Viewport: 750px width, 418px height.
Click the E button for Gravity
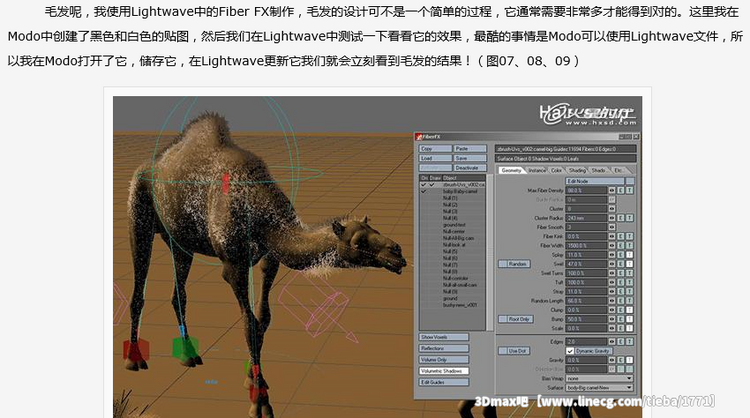point(621,360)
